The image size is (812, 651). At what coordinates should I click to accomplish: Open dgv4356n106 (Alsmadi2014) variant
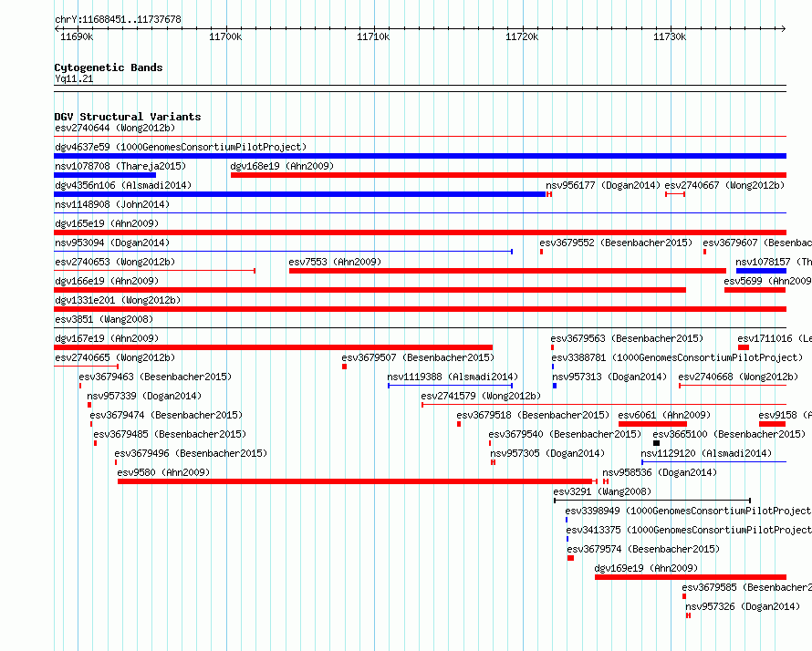[x=123, y=185]
